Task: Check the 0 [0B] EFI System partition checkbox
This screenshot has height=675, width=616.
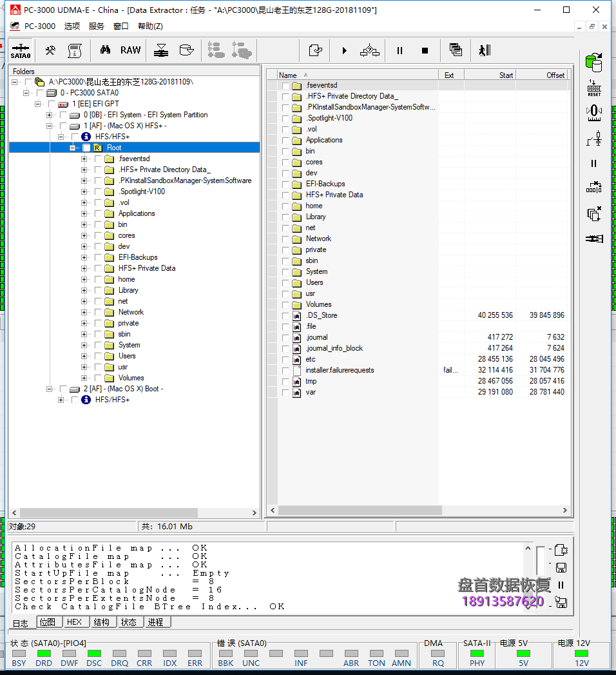Action: click(63, 115)
